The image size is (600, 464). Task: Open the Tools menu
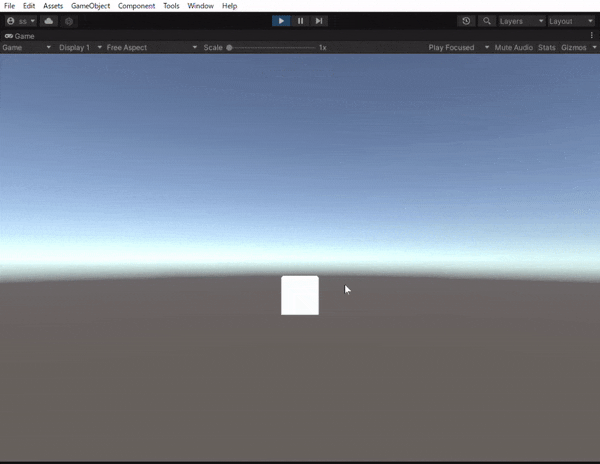coord(171,6)
